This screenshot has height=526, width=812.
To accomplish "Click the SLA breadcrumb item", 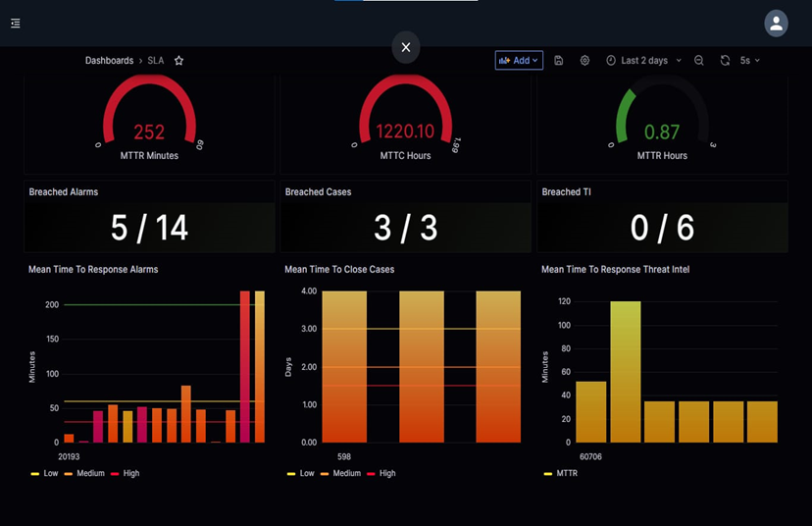I will pyautogui.click(x=156, y=61).
